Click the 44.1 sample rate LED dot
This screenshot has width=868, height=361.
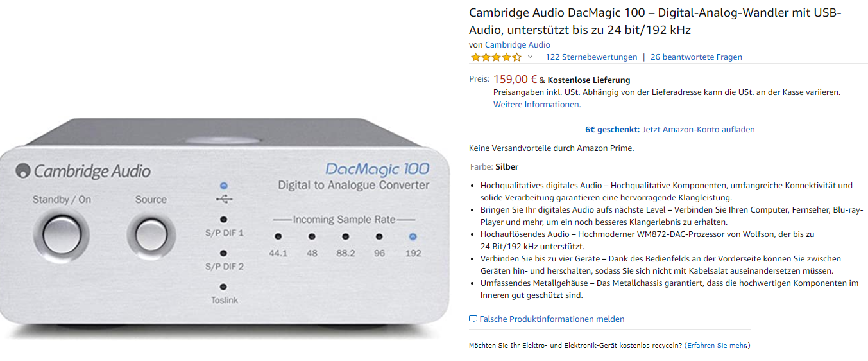[278, 236]
